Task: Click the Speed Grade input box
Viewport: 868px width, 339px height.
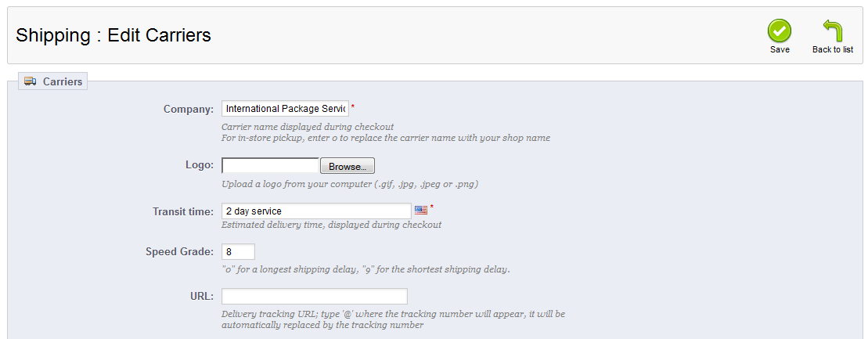Action: 239,251
